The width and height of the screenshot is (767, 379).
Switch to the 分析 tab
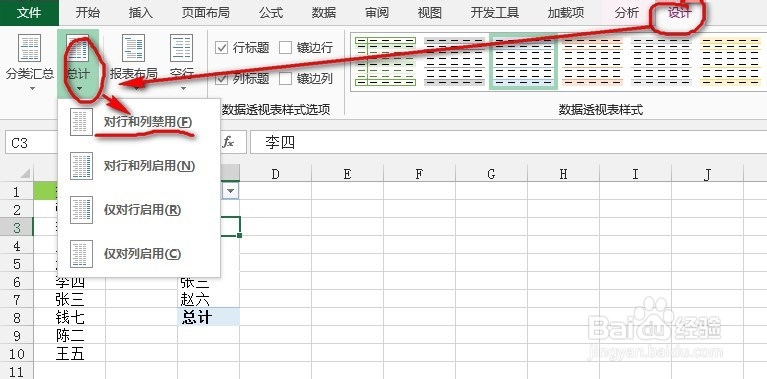click(x=627, y=13)
